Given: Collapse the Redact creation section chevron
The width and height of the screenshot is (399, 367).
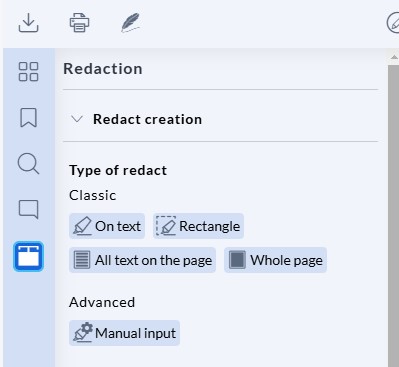Looking at the screenshot, I should point(77,119).
